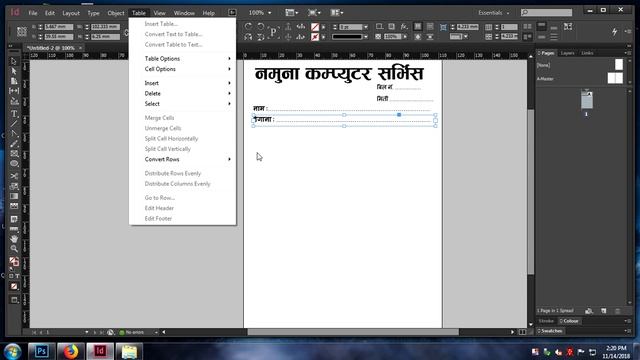The height and width of the screenshot is (360, 640).
Task: Toggle split layout view button
Action: (522, 332)
